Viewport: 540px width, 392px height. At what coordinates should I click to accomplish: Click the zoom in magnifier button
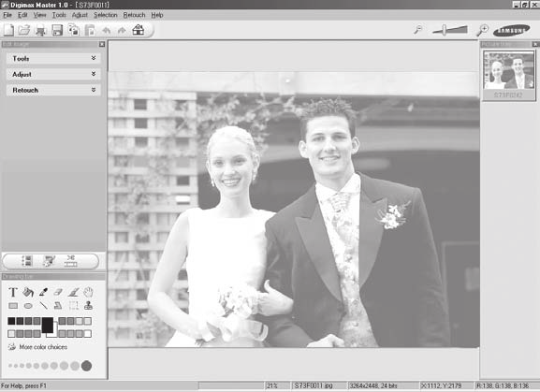[483, 30]
